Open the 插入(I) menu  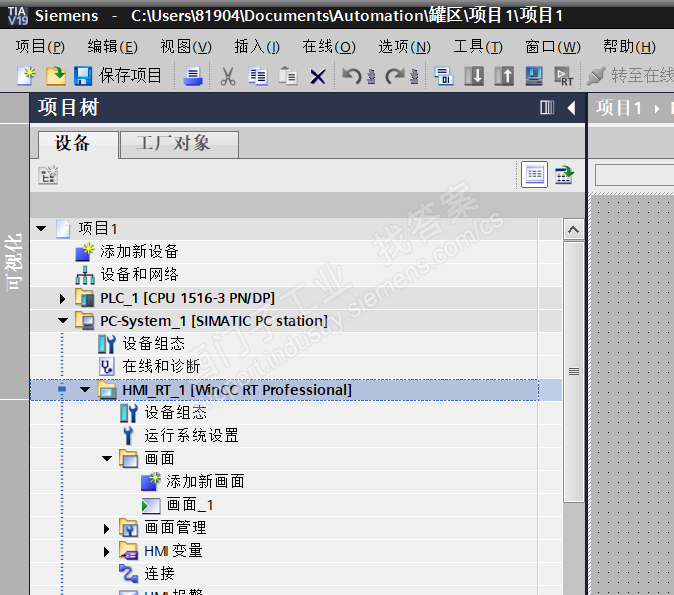point(257,46)
